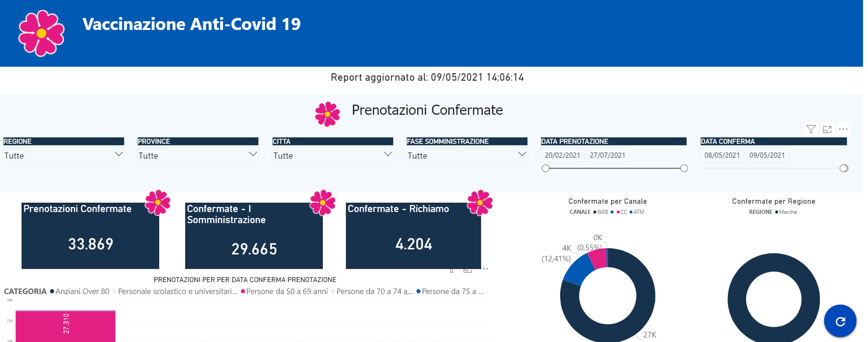Click the Confermate per Regione chart title
Viewport: 868px width, 342px height.
pyautogui.click(x=774, y=201)
